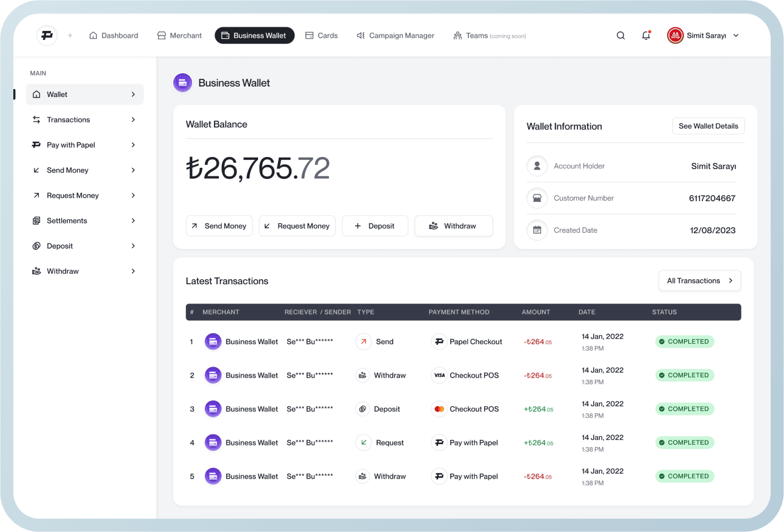Click the Business Wallet merchant icon in row 1
784x532 pixels.
(x=213, y=342)
